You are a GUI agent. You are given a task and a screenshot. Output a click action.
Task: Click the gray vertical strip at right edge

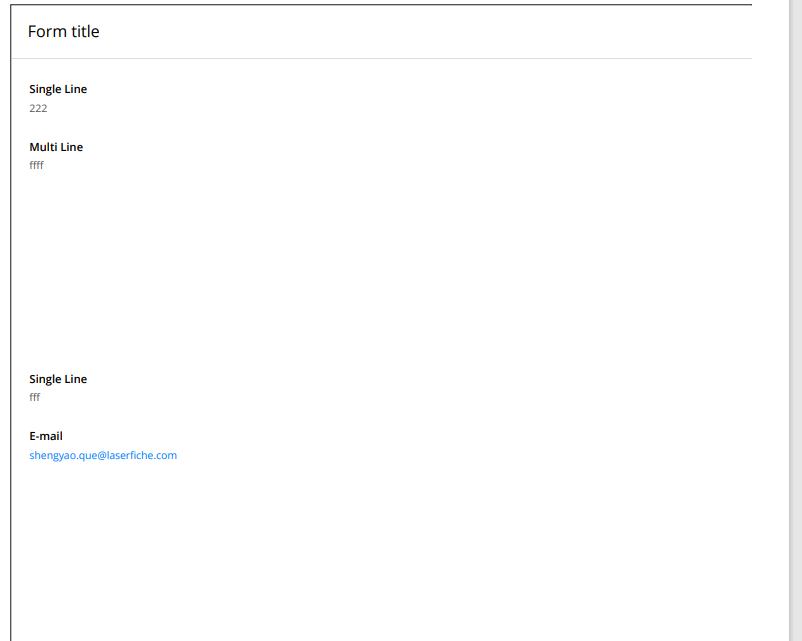[796, 320]
